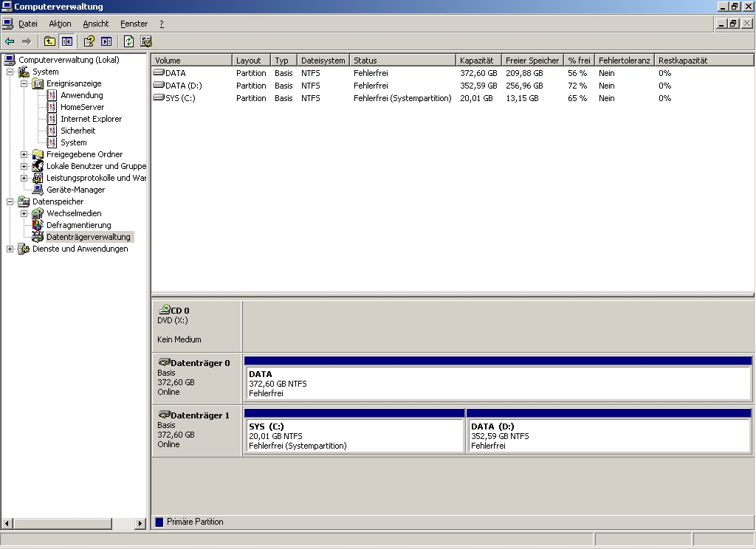Sort by the % frei column header
This screenshot has width=756, height=549.
(579, 61)
